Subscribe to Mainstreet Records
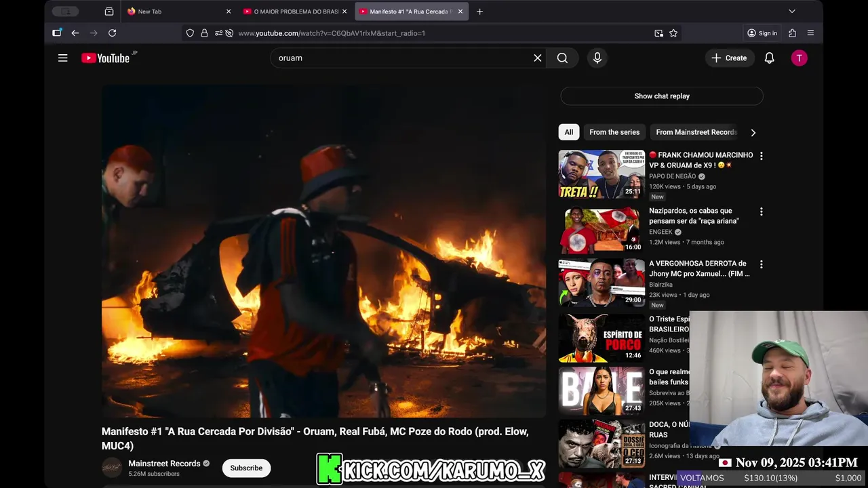The height and width of the screenshot is (488, 868). [x=246, y=468]
